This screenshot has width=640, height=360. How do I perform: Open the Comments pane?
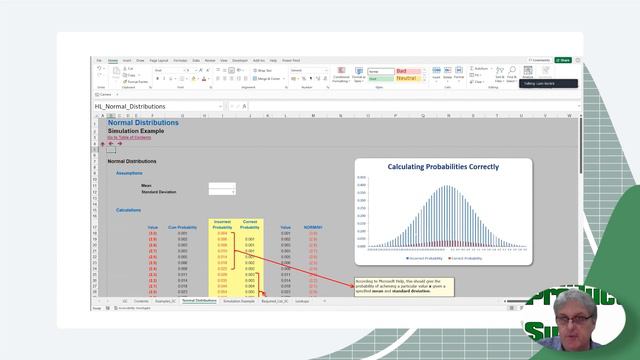(539, 60)
